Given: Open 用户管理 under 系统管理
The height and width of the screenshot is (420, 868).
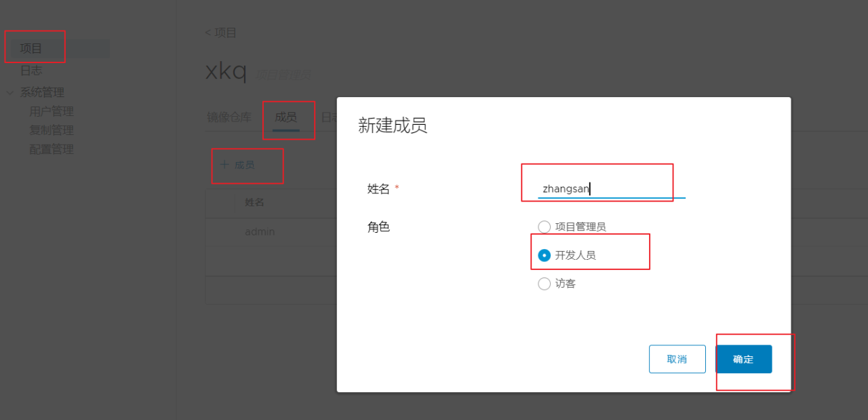Looking at the screenshot, I should 52,111.
